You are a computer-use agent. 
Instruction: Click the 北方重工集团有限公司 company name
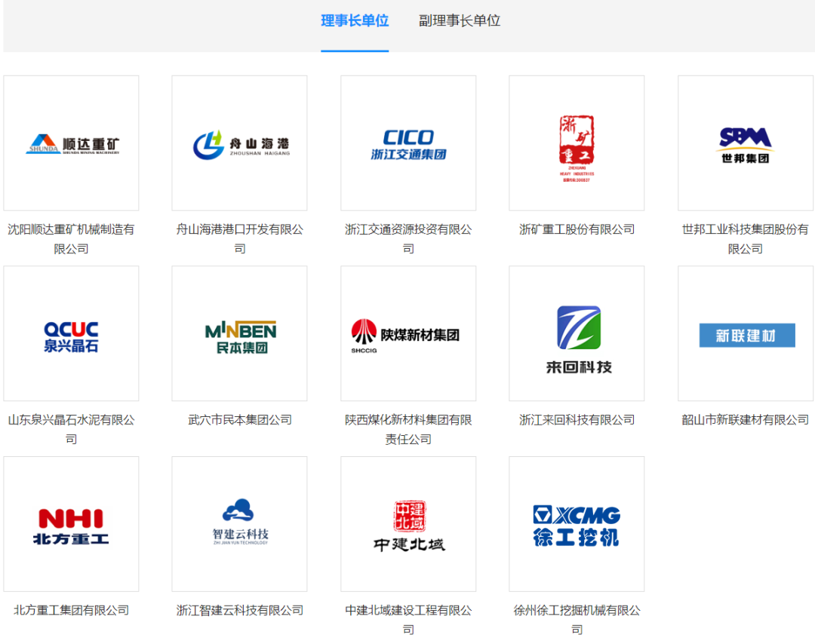71,610
